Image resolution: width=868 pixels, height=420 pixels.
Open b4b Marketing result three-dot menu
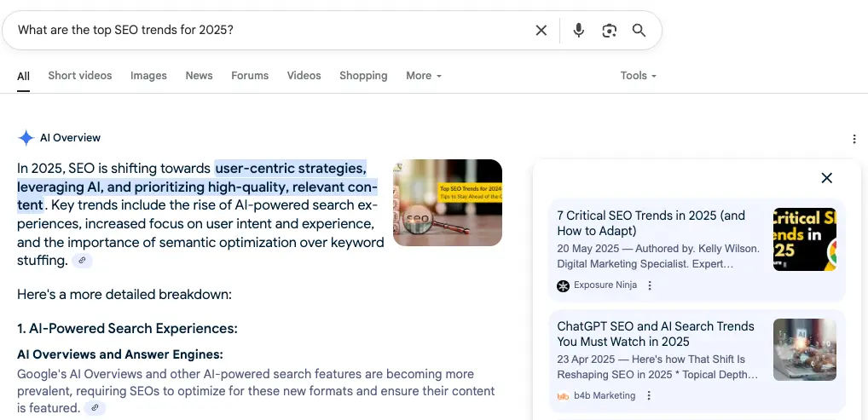[x=649, y=395]
